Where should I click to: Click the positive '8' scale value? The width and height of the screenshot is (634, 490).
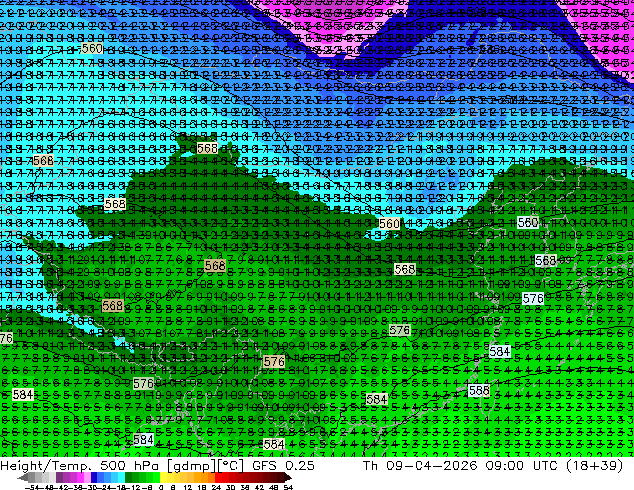click(x=172, y=488)
